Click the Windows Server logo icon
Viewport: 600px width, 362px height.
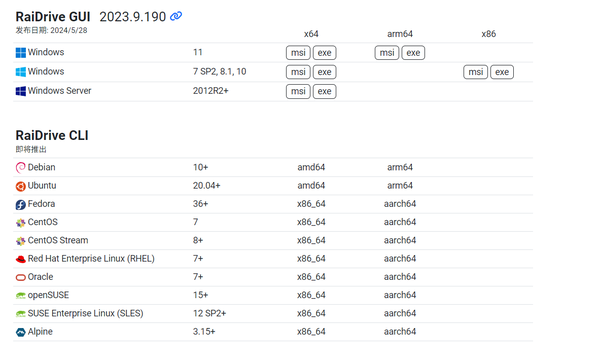pyautogui.click(x=21, y=91)
